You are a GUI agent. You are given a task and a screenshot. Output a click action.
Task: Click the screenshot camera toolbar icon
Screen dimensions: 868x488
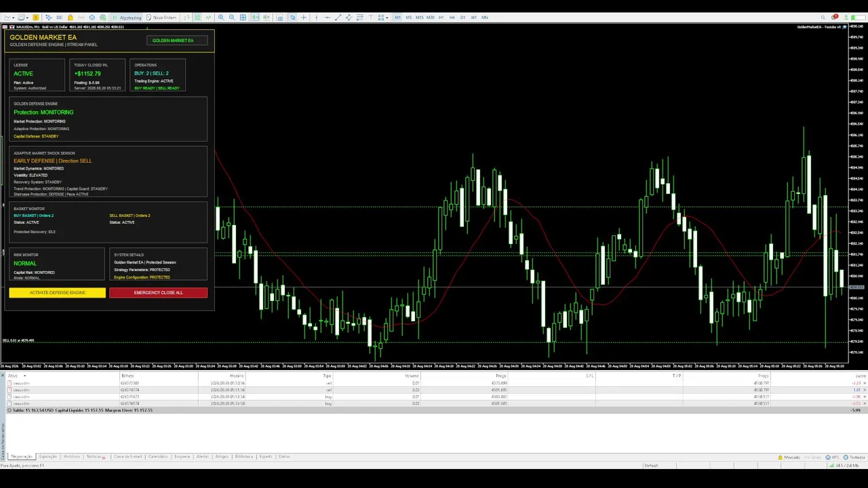click(x=280, y=18)
